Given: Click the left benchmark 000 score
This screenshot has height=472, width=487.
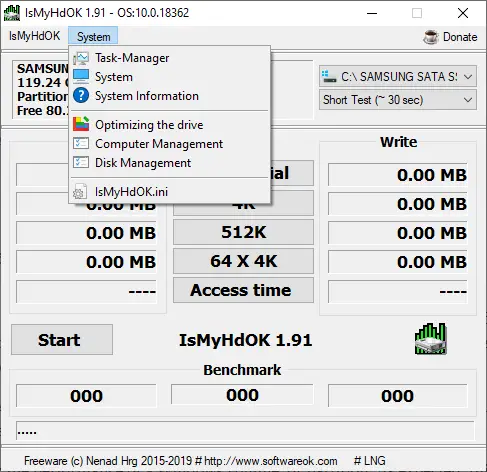Looking at the screenshot, I should click(x=86, y=396).
